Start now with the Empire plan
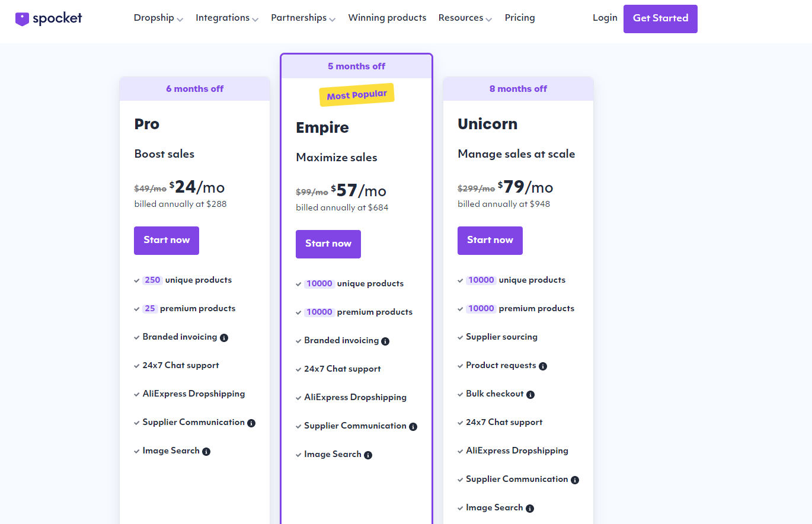The height and width of the screenshot is (524, 812). (328, 244)
